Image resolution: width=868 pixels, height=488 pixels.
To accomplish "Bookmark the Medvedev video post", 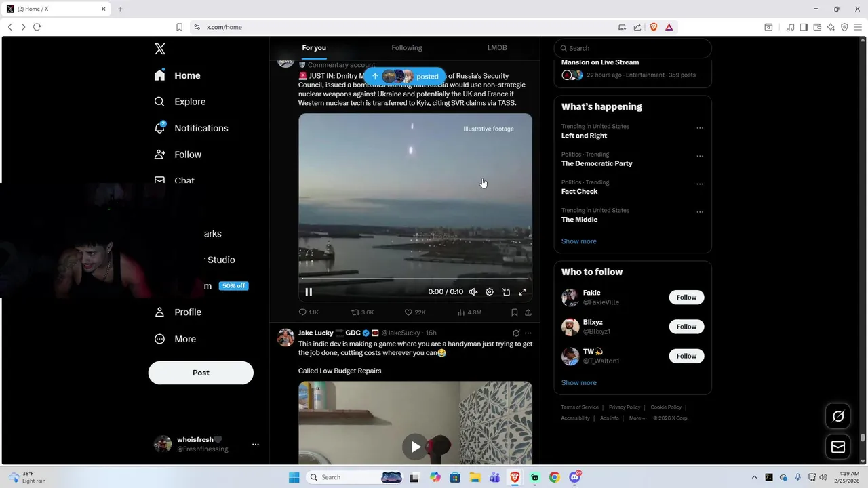I will [x=514, y=312].
